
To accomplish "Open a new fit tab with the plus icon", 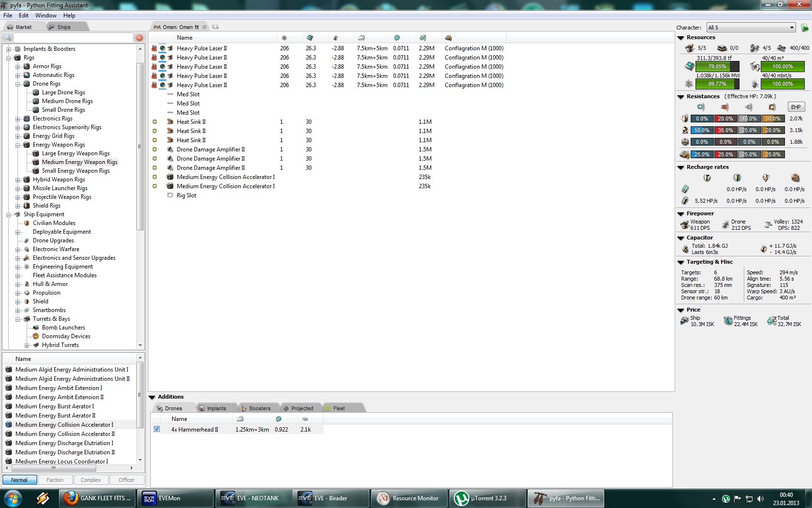I will tap(216, 27).
